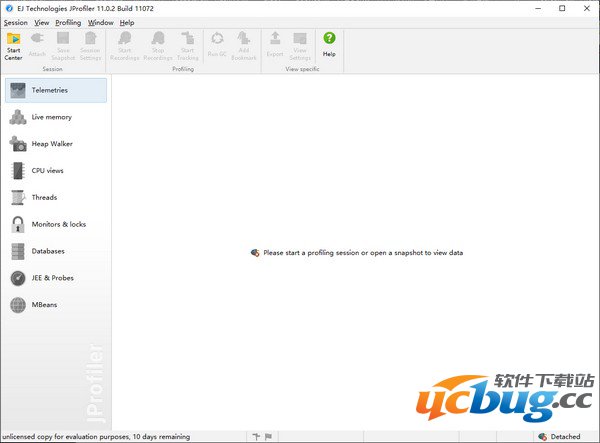Click the Detached status indicator

(559, 437)
